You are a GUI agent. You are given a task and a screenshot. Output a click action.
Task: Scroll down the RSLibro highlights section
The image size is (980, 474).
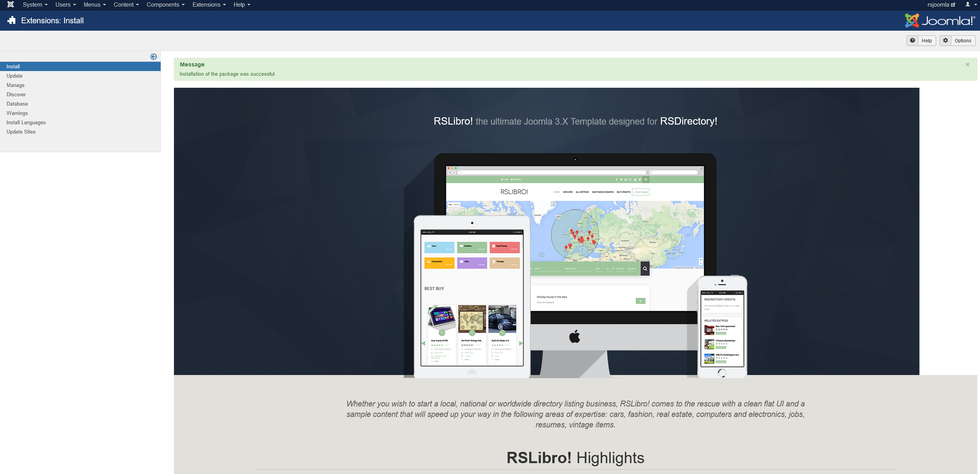[575, 457]
